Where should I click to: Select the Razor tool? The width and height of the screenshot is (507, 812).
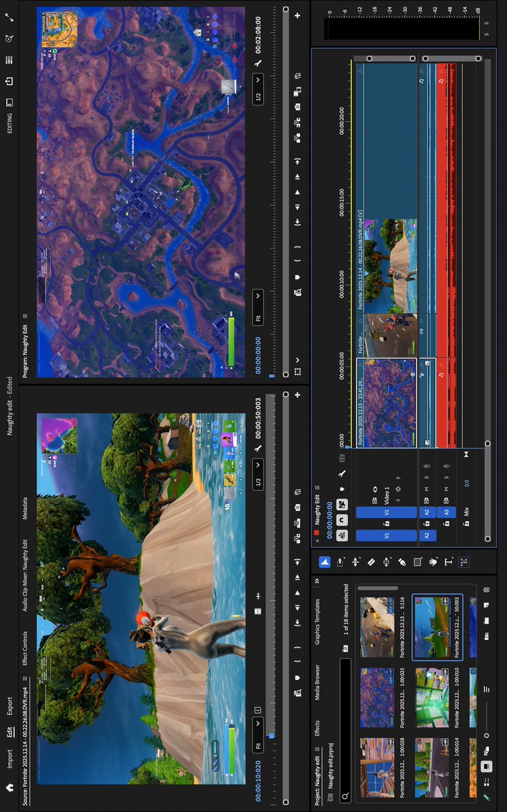click(x=371, y=561)
